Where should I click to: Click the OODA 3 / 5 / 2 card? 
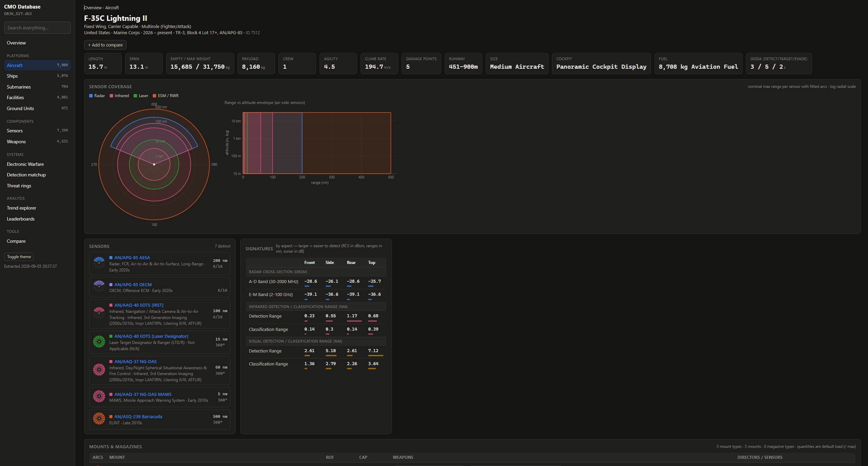pos(779,64)
